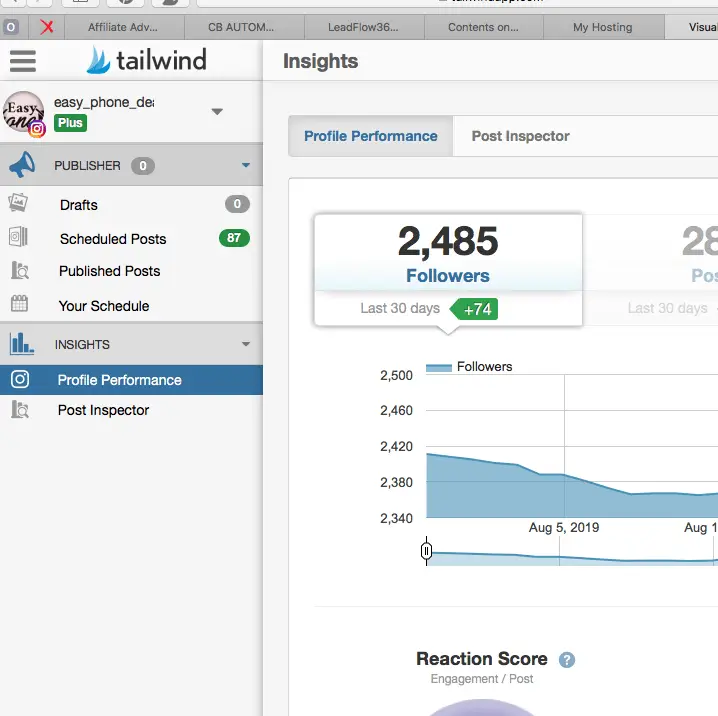
Task: Select Post Inspector in the sidebar
Action: point(103,410)
